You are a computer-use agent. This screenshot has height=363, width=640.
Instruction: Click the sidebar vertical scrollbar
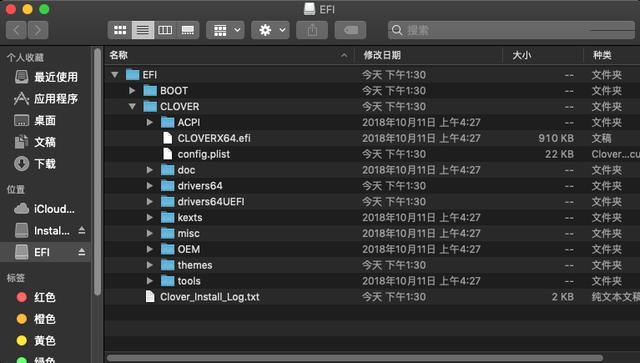(x=97, y=171)
